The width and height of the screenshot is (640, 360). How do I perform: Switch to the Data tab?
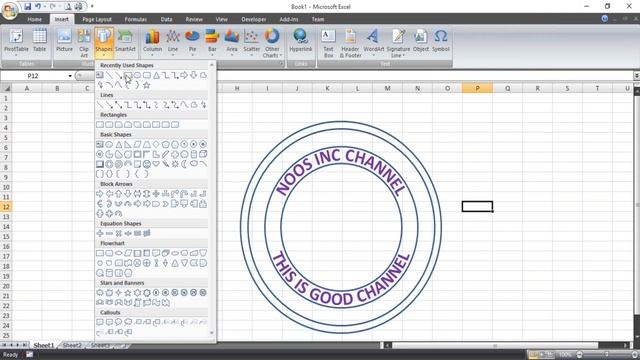(x=166, y=19)
